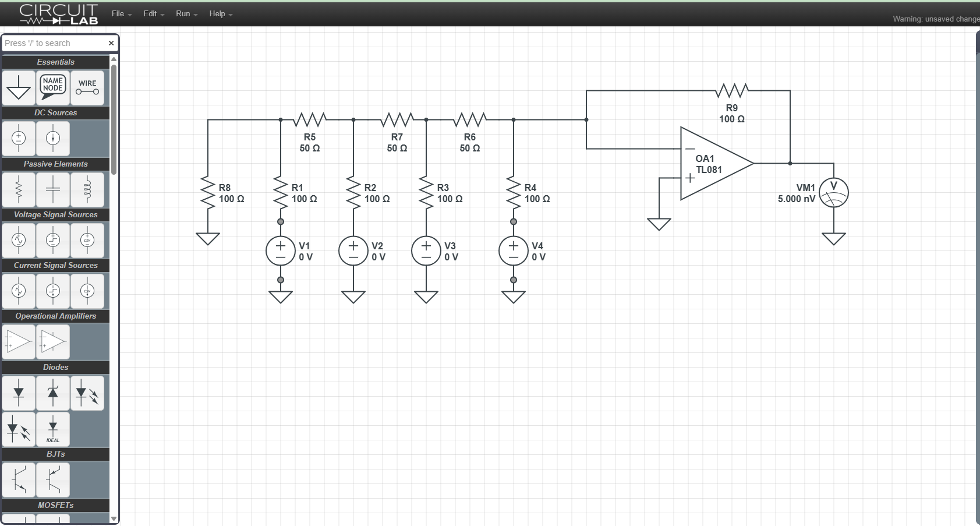980x526 pixels.
Task: Expand the Run dropdown menu
Action: point(186,13)
